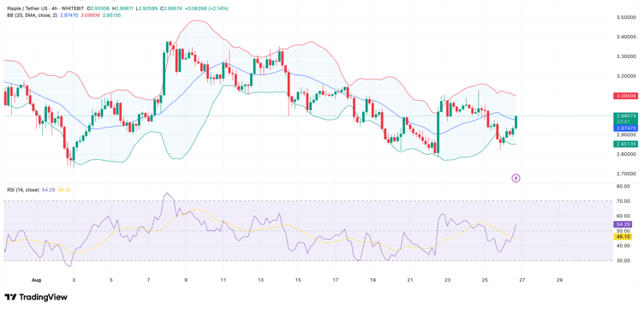Viewport: 644px width, 309px height.
Task: Click the RSI (14, close) legend label
Action: pyautogui.click(x=23, y=189)
